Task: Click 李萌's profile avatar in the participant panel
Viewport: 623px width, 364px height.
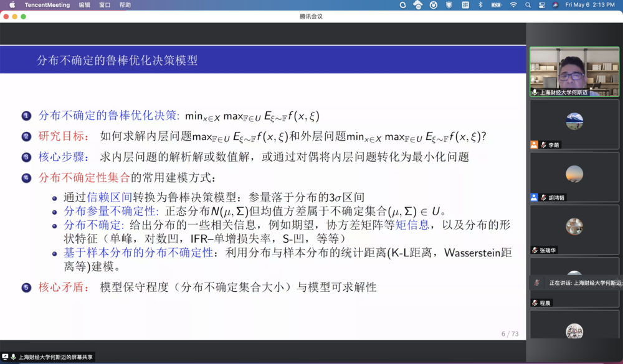Action: (574, 122)
